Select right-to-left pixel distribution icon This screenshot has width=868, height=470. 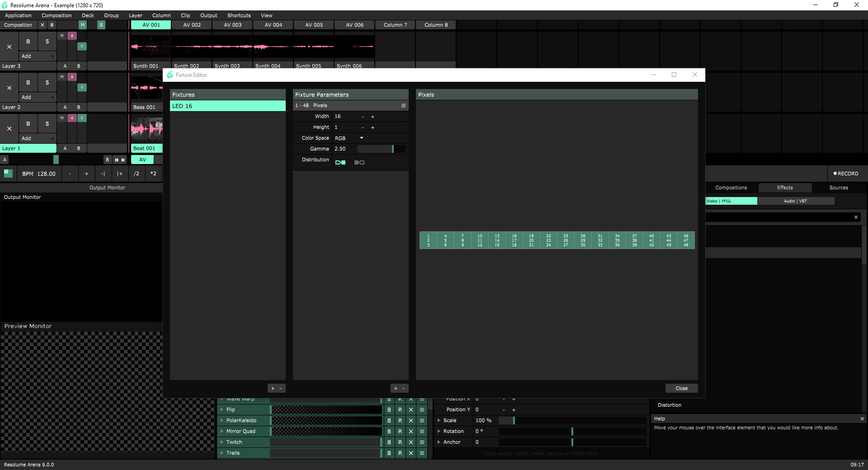coord(359,162)
